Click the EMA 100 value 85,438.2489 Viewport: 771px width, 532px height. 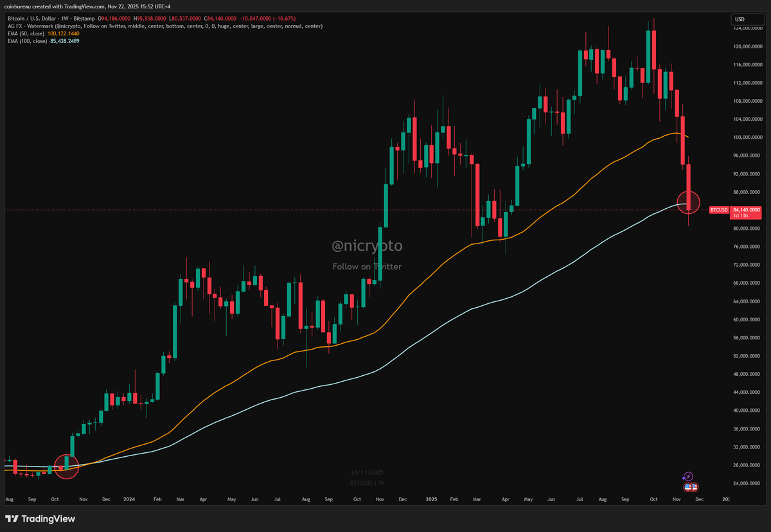click(x=65, y=40)
